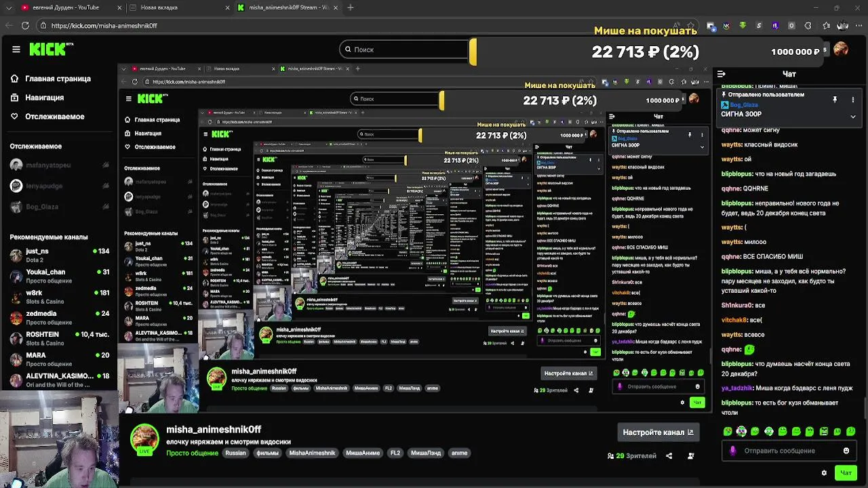Open the browser extensions puzzle icon

(x=808, y=26)
